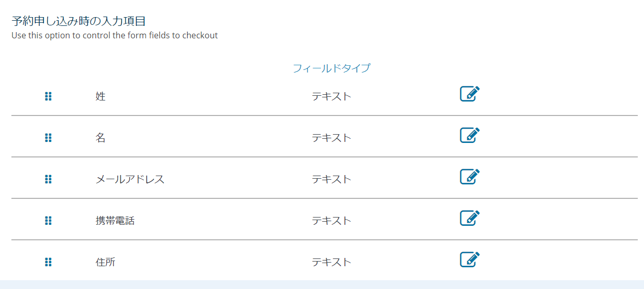Click テキスト type in the 住所 row
Viewport: 644px width, 289px height.
[331, 262]
